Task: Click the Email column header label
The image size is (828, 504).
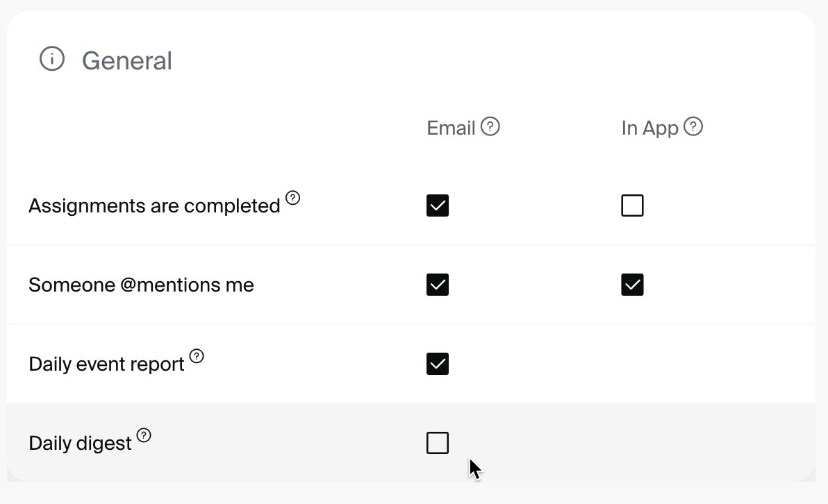Action: point(451,128)
